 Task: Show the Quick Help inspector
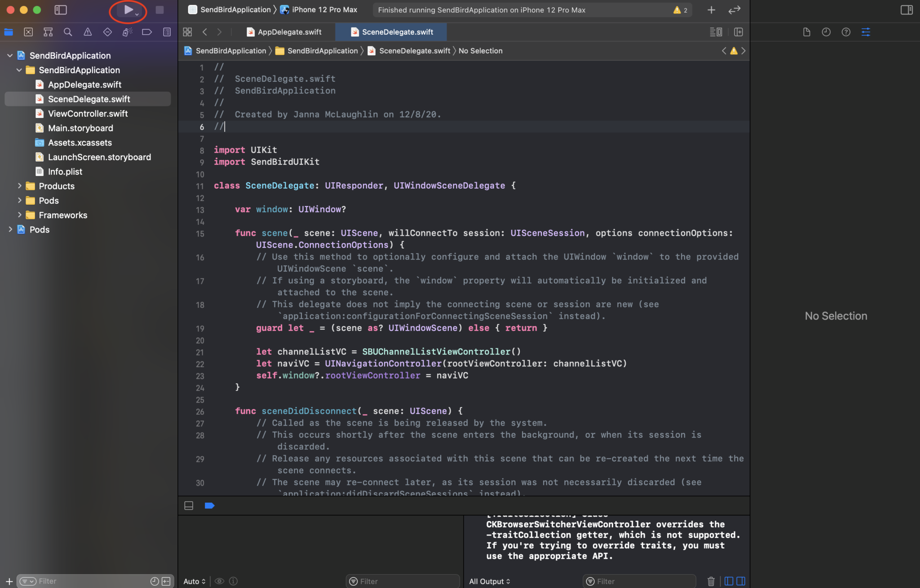tap(846, 32)
